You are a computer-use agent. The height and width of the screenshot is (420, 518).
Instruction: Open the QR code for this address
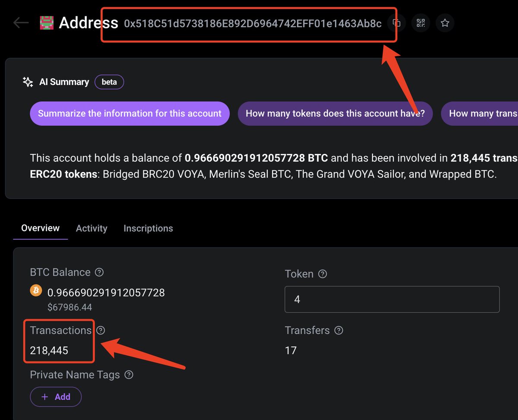[x=420, y=23]
